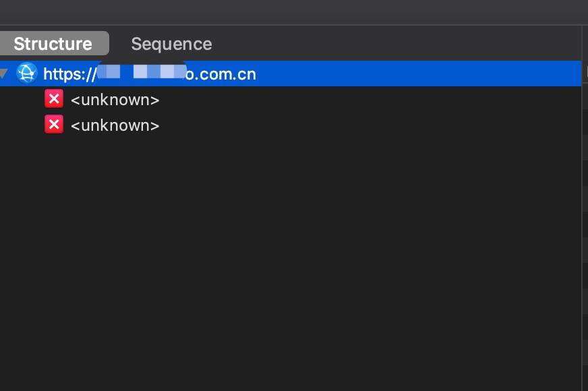This screenshot has height=391, width=588.
Task: Switch to the Sequence tab
Action: [x=171, y=44]
